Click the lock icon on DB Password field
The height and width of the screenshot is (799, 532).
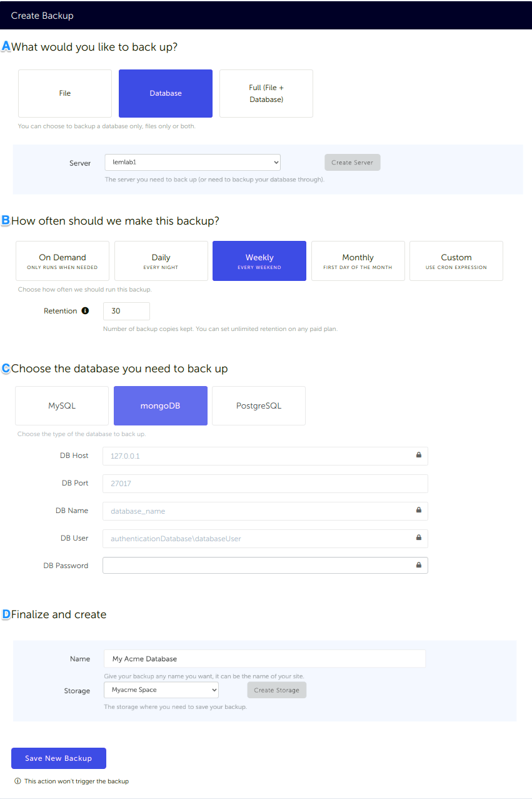[x=418, y=565]
